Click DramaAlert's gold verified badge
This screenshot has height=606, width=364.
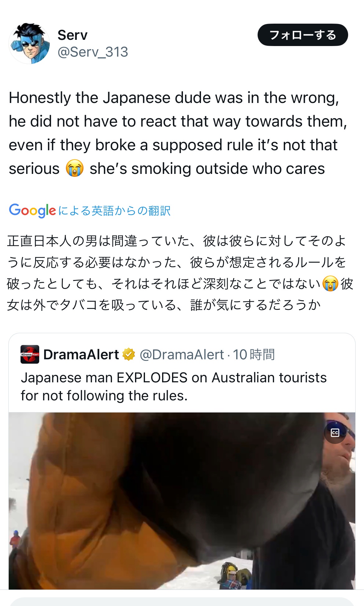[128, 354]
